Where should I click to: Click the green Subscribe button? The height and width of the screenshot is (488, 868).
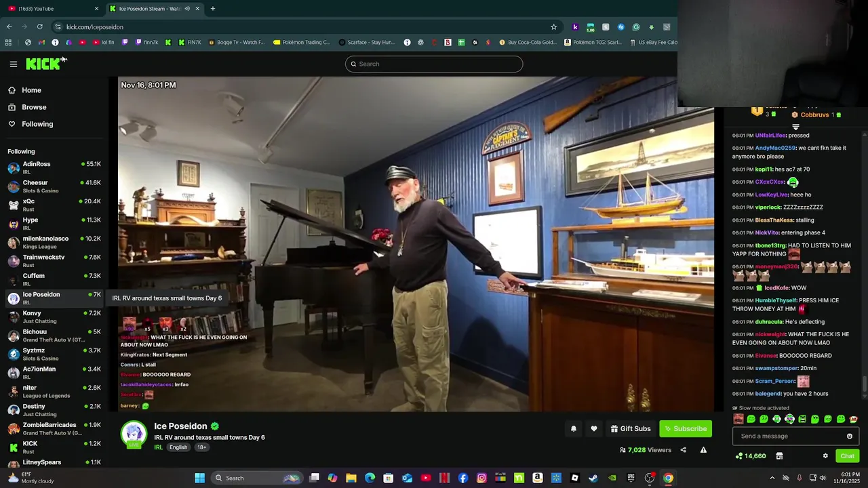(x=686, y=428)
